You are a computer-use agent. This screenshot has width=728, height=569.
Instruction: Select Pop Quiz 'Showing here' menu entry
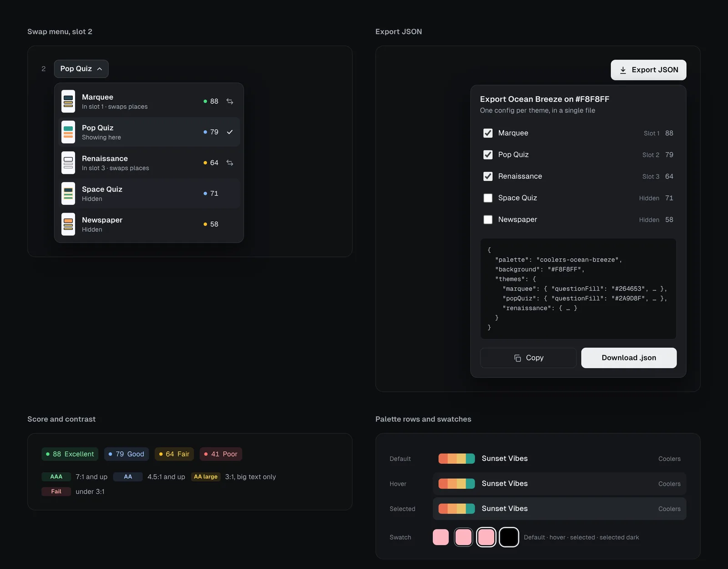149,132
